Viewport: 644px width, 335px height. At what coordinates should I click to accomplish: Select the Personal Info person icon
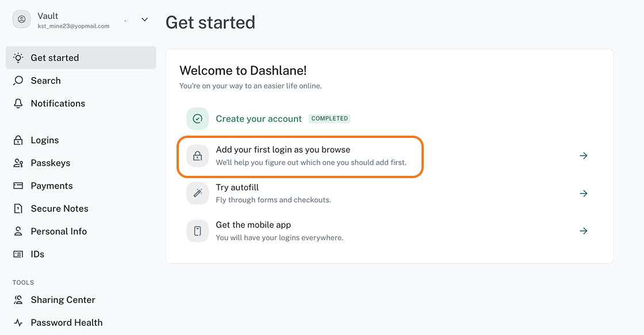(x=18, y=231)
